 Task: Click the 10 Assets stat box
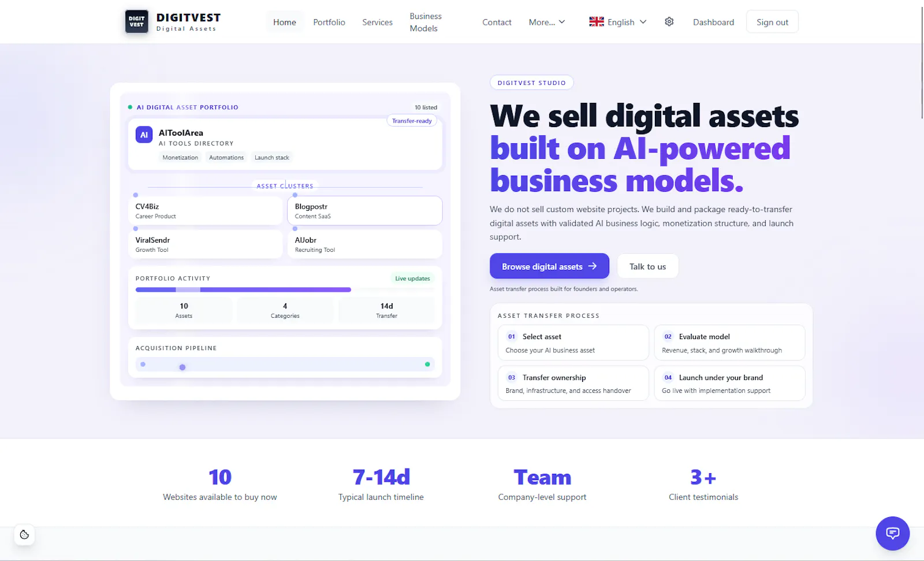[x=184, y=310]
